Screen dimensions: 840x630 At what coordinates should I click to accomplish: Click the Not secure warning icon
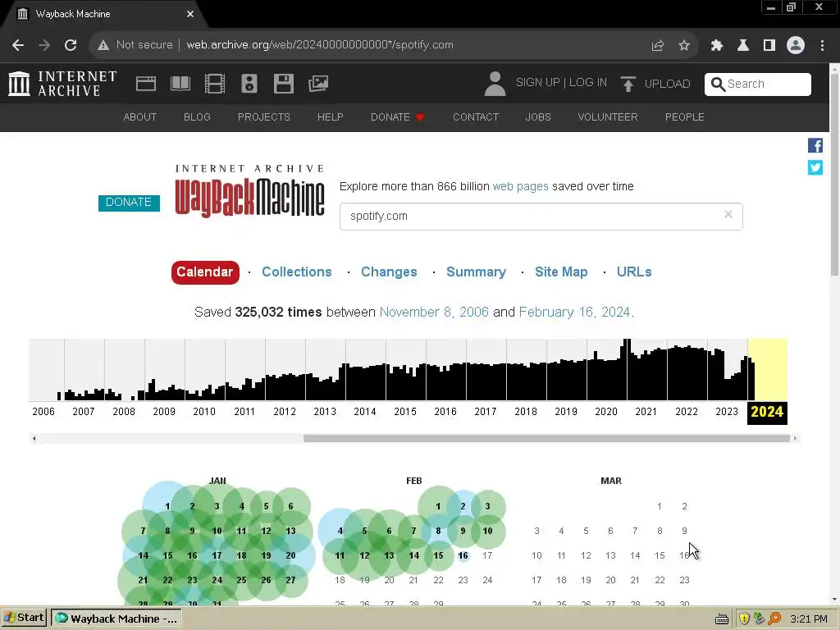point(103,45)
